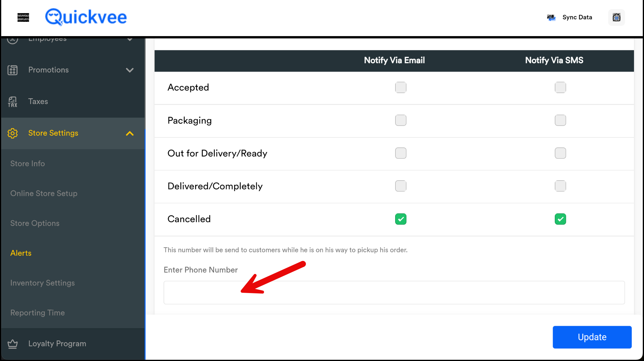Image resolution: width=644 pixels, height=361 pixels.
Task: Collapse the Store Settings chevron
Action: point(130,133)
